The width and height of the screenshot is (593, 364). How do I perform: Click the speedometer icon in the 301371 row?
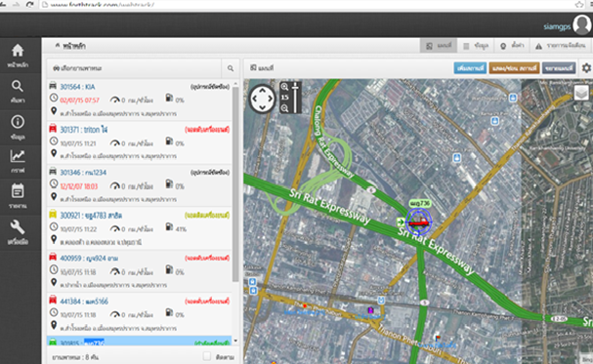point(114,142)
